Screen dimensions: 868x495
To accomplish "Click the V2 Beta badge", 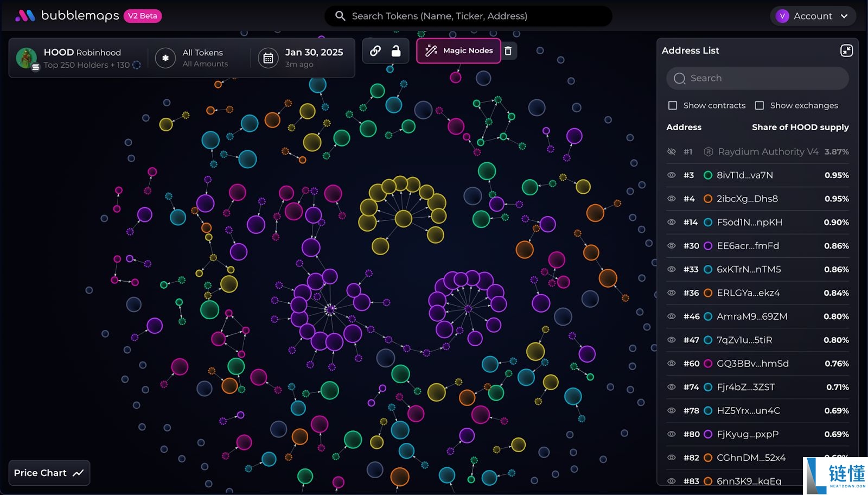I will pos(143,16).
